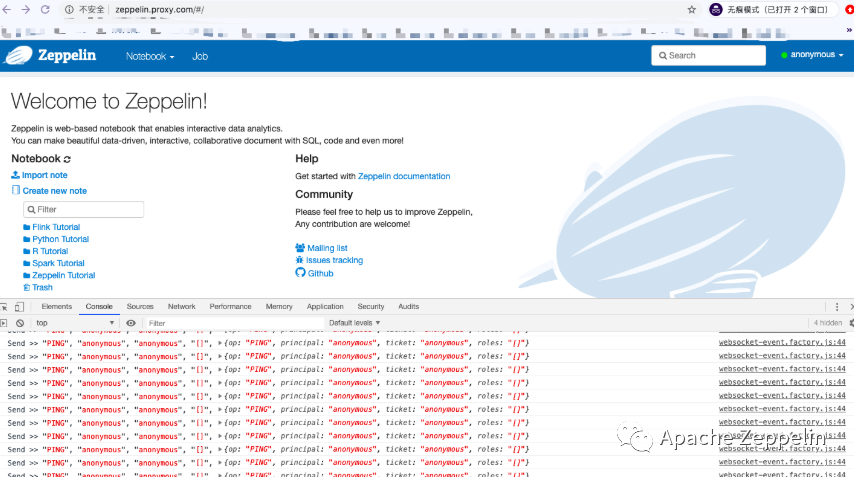This screenshot has height=477, width=854.
Task: Click the incognito mode indicator
Action: coord(771,9)
